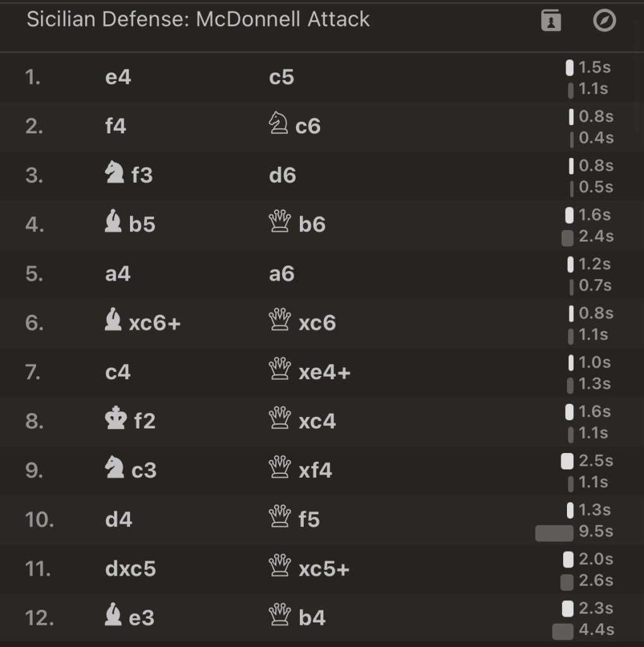Jump to White's knight f3 move

[129, 175]
